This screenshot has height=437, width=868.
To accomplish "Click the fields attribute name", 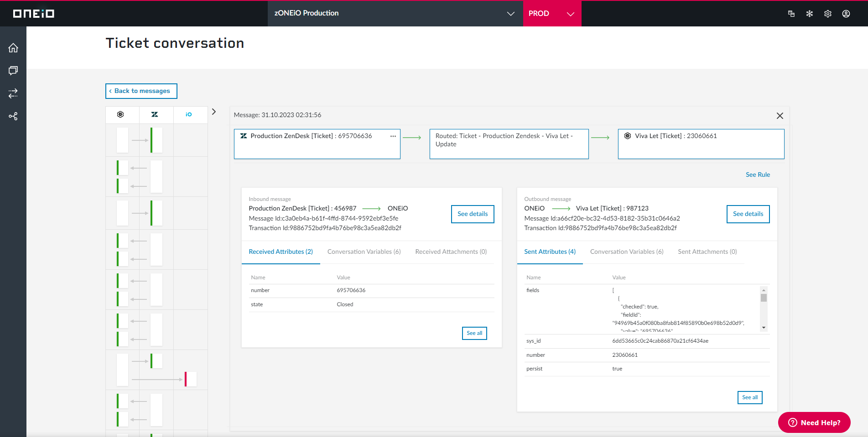I will 533,290.
